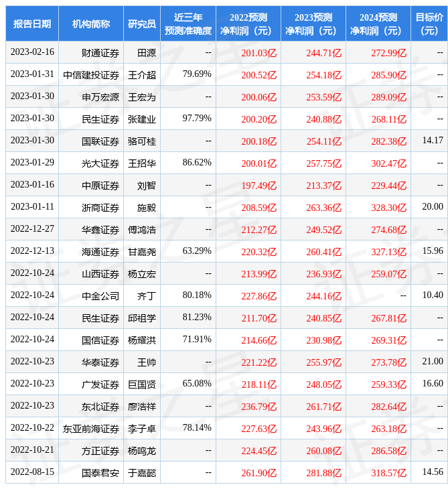448x489 pixels.
Task: Select the date 2023-02-16
Action: [x=32, y=52]
